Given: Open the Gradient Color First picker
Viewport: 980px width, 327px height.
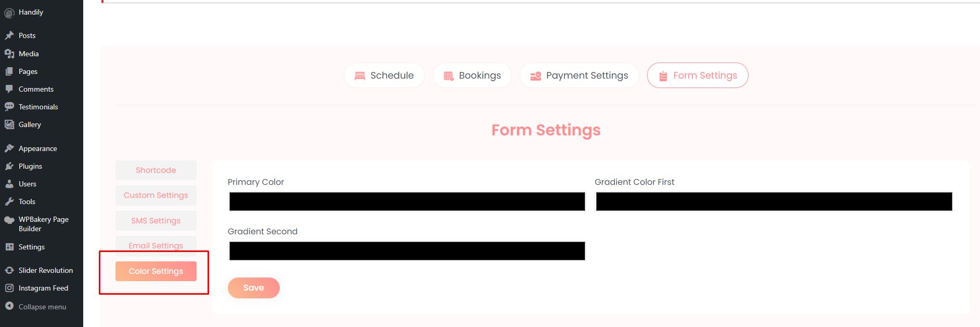Looking at the screenshot, I should click(774, 202).
